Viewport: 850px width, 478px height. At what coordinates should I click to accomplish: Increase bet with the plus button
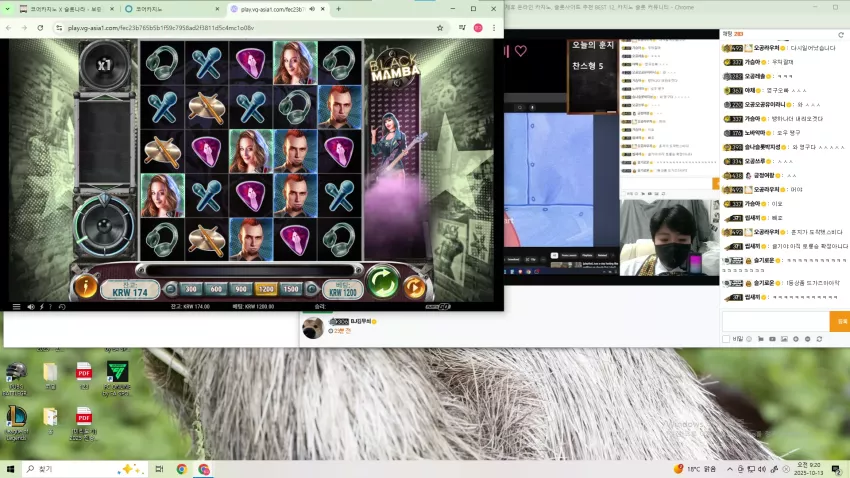[x=312, y=289]
